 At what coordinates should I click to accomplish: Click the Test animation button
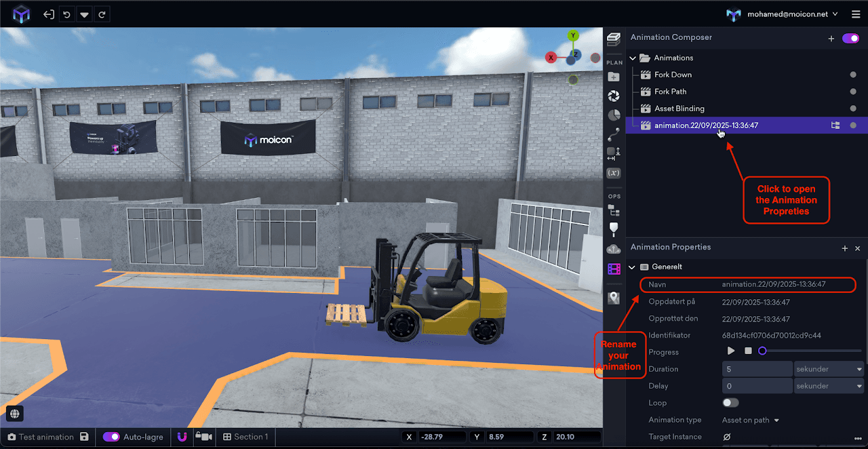click(x=40, y=437)
